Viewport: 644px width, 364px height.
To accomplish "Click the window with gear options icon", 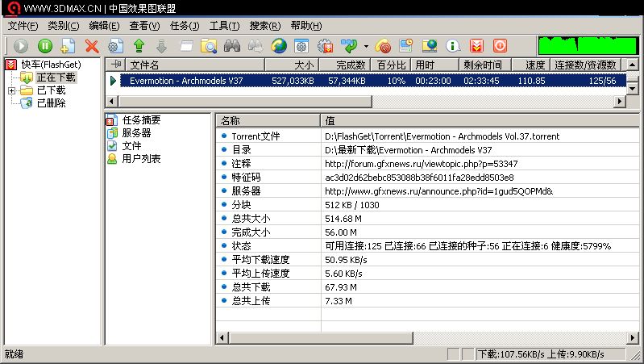I will [301, 46].
